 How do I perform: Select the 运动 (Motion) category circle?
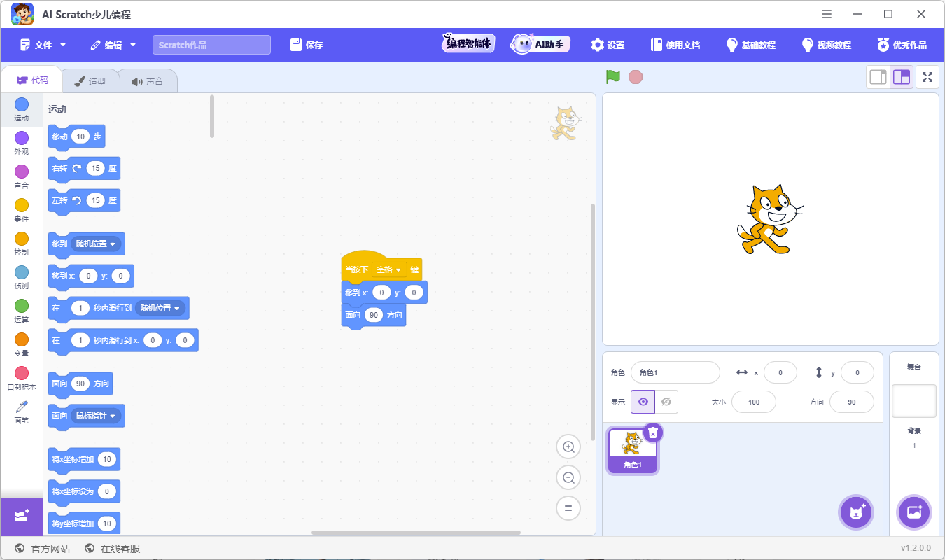pyautogui.click(x=22, y=104)
